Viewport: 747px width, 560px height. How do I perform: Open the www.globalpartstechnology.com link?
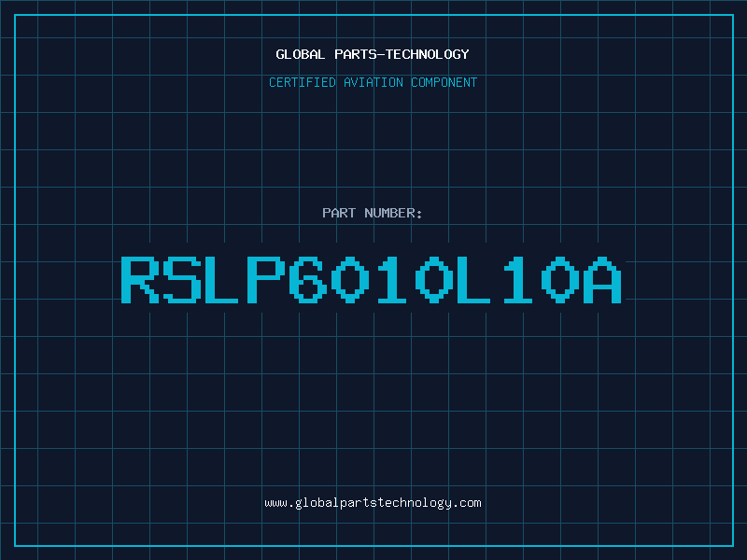coord(373,503)
